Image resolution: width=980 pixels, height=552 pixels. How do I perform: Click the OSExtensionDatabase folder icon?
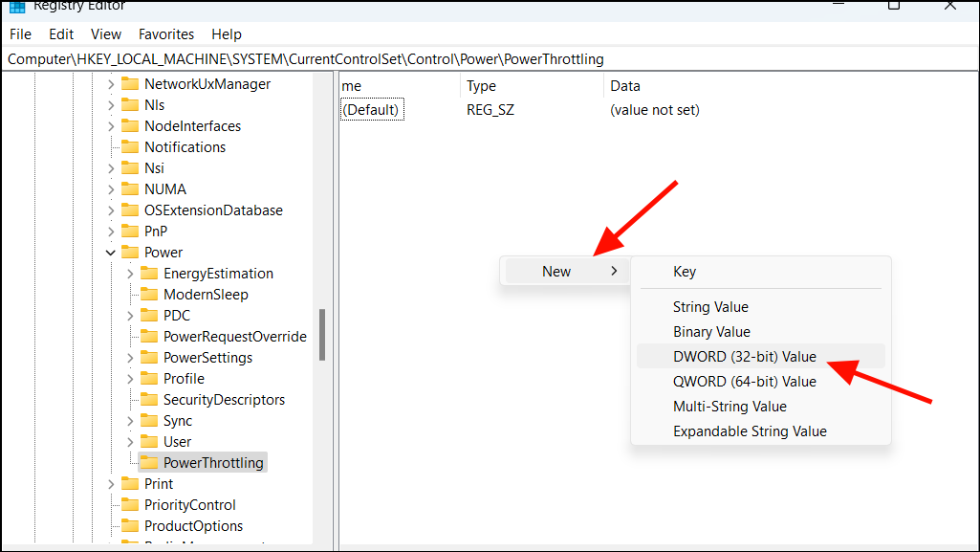pyautogui.click(x=130, y=210)
